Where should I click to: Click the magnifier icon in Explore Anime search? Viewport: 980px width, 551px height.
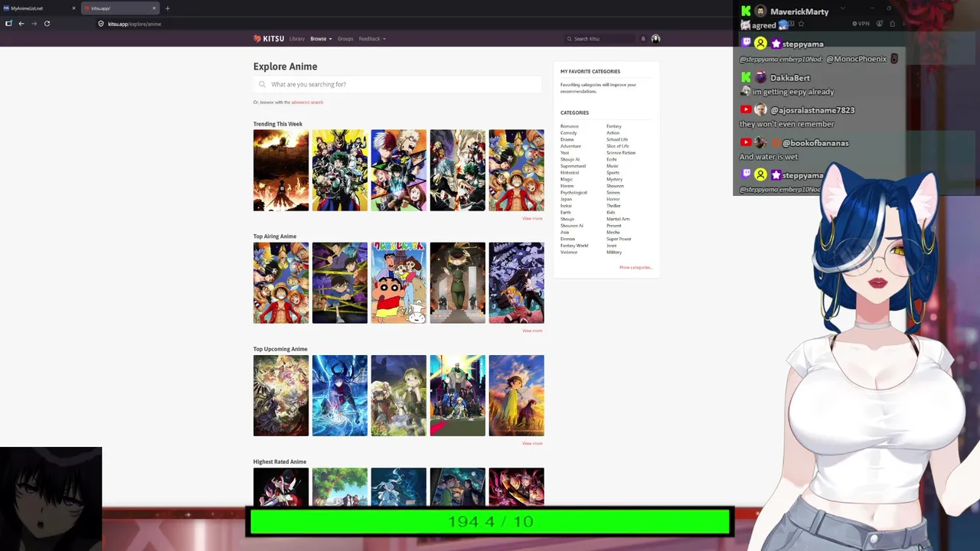tap(262, 84)
